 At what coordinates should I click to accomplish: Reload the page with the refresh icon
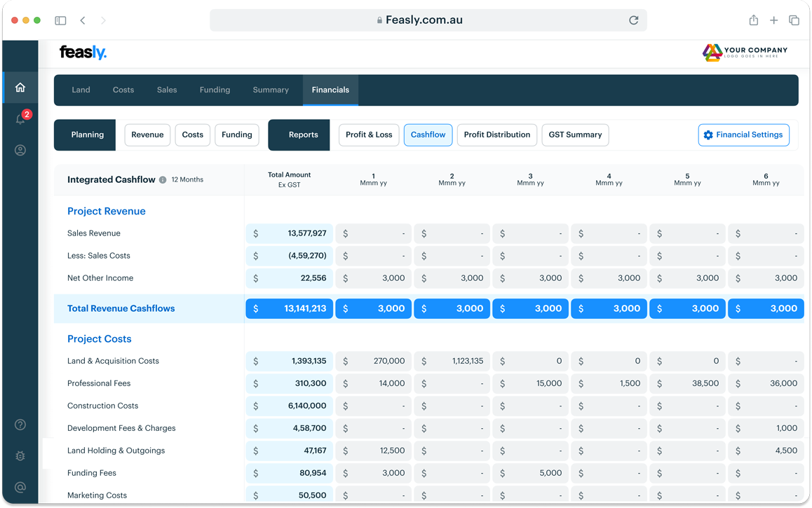(x=633, y=20)
